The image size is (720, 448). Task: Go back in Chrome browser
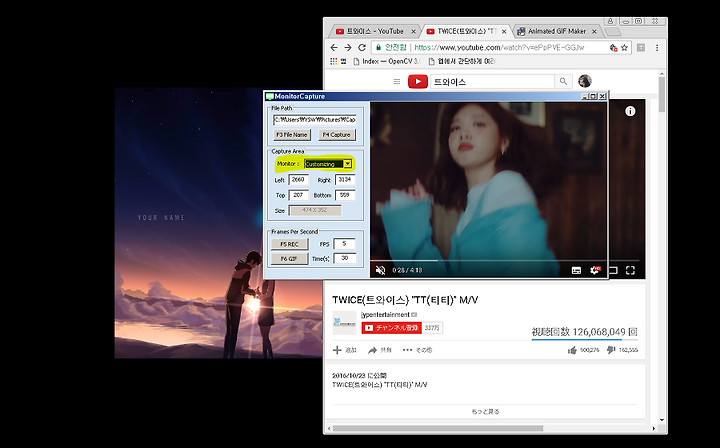point(334,47)
